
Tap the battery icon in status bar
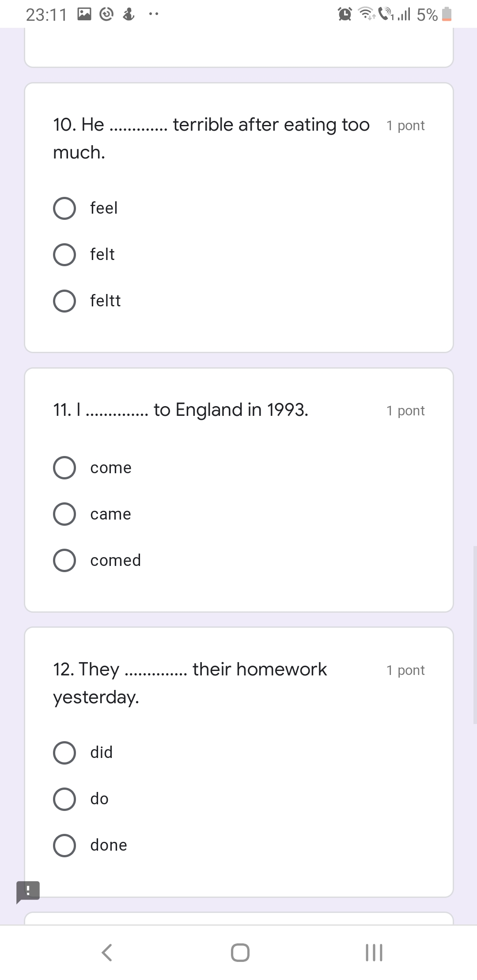[447, 15]
